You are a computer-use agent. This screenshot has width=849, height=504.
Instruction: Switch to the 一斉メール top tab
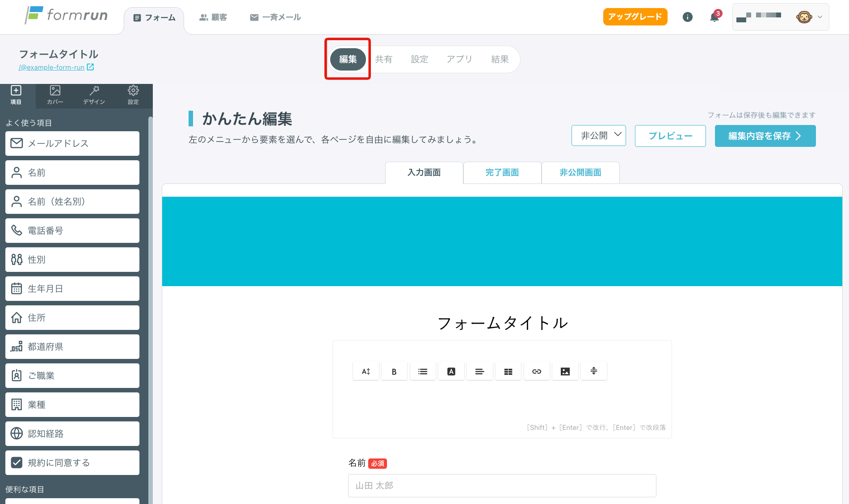(x=275, y=17)
